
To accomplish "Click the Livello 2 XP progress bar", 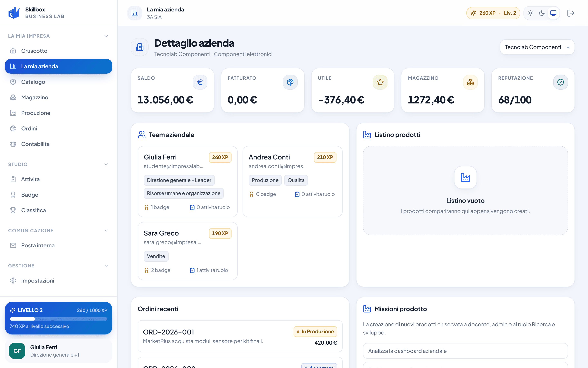I will 59,319.
